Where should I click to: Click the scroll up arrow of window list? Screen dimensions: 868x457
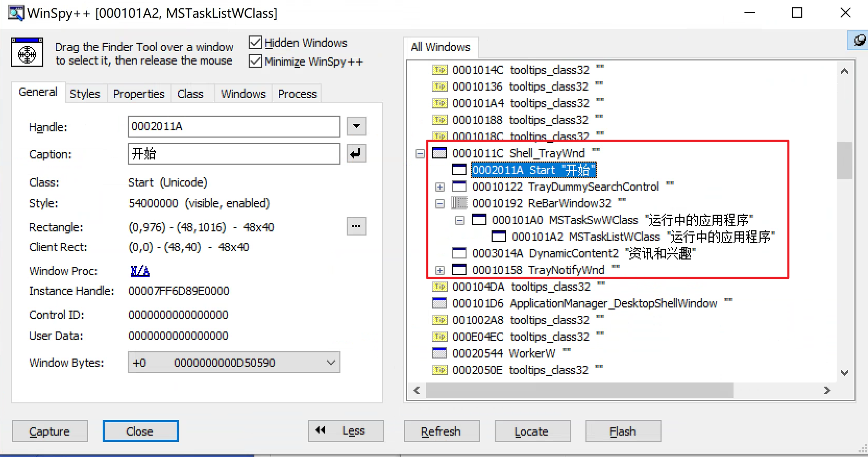(x=845, y=71)
